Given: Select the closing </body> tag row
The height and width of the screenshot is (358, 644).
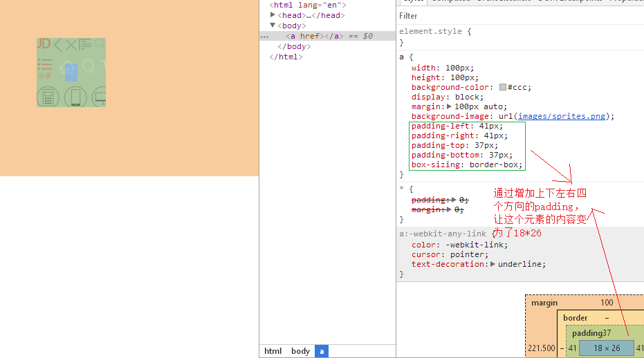Looking at the screenshot, I should click(x=294, y=46).
